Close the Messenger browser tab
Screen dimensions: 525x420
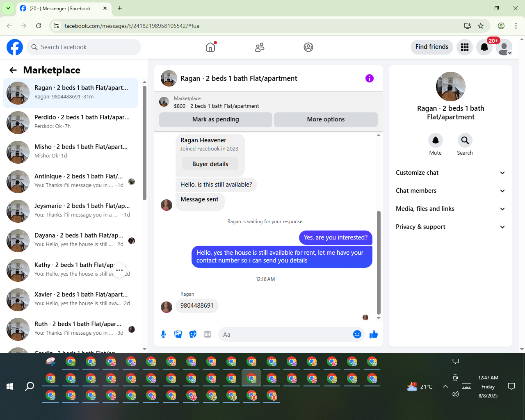[x=105, y=8]
